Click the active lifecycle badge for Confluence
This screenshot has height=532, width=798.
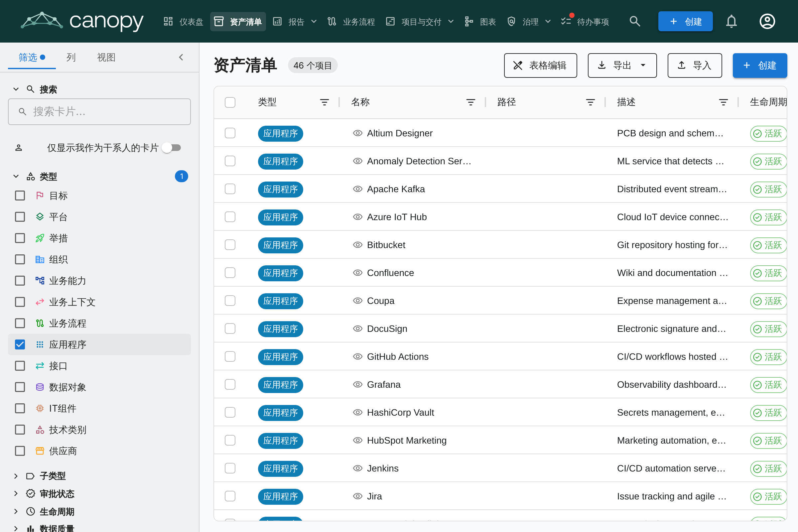coord(768,273)
